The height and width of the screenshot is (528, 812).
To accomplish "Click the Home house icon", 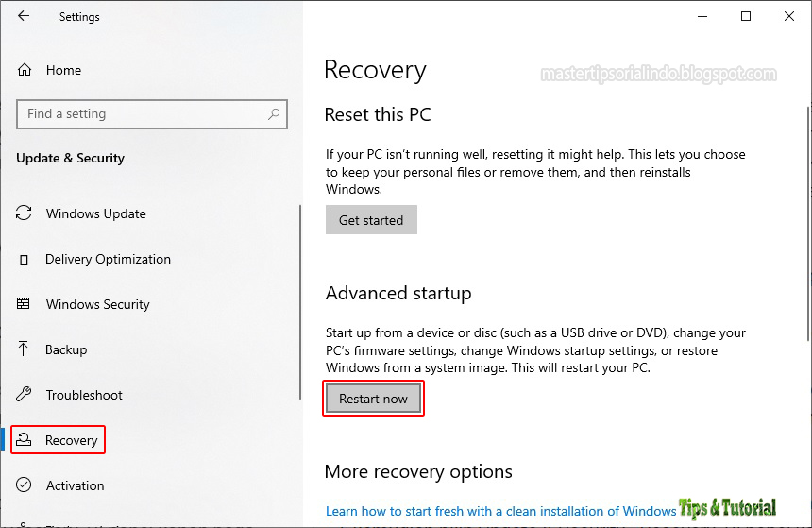I will coord(25,70).
